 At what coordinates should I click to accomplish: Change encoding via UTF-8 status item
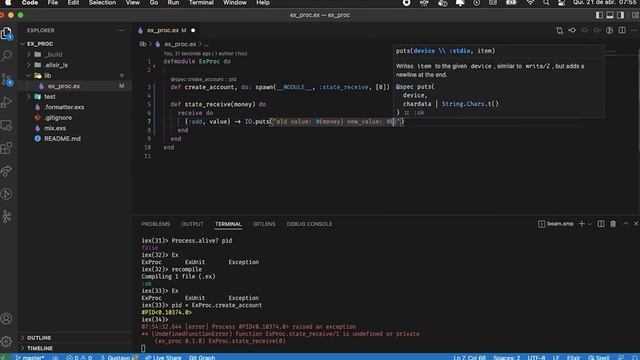click(x=536, y=357)
